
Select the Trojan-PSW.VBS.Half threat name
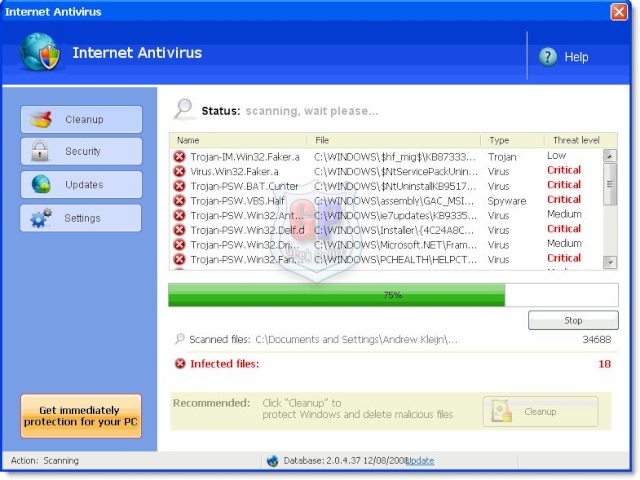tap(238, 201)
